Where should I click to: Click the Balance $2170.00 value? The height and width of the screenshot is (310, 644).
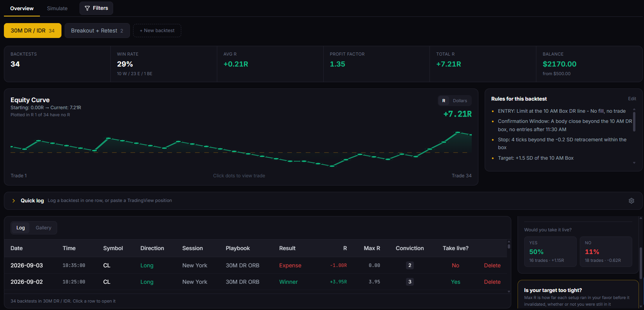[559, 64]
